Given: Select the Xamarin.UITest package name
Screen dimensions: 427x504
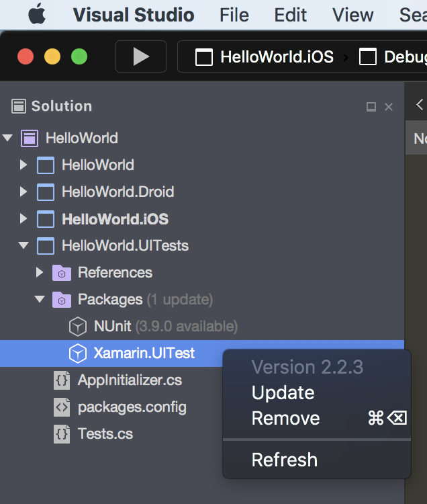Looking at the screenshot, I should click(x=144, y=353).
